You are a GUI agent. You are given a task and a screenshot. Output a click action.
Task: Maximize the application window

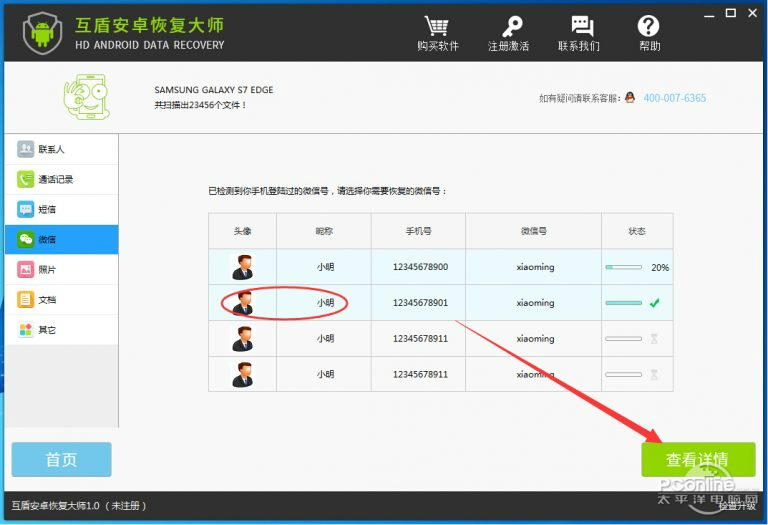click(x=731, y=13)
